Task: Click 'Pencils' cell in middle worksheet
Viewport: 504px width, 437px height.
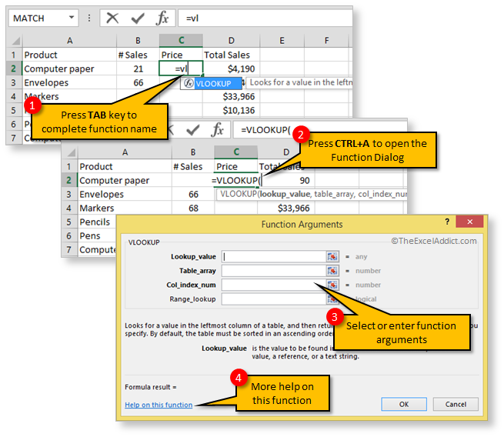Action: (96, 222)
